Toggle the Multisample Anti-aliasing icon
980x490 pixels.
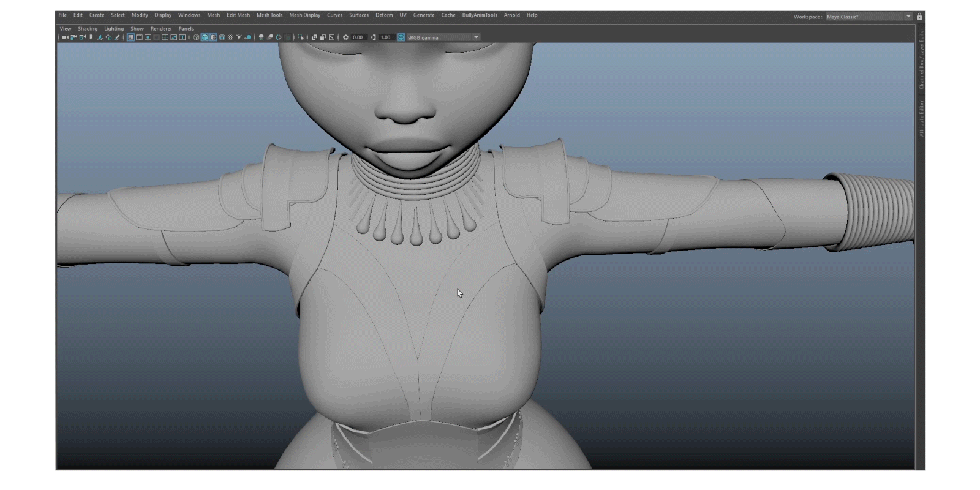coord(279,37)
